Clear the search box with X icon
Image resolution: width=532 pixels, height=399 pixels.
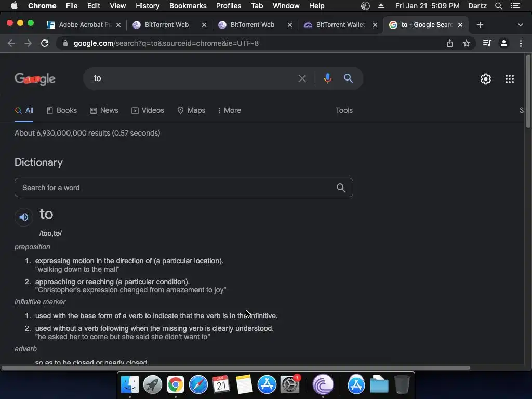(x=302, y=79)
